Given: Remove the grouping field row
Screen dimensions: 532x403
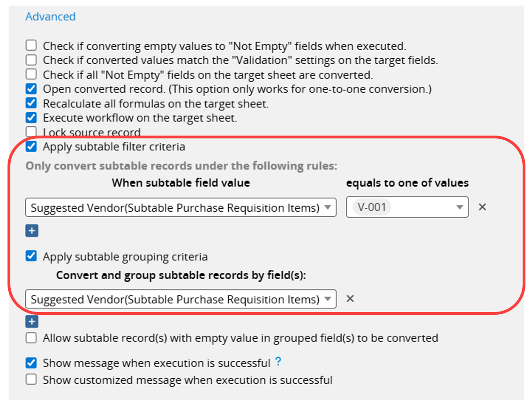Looking at the screenshot, I should (x=350, y=298).
